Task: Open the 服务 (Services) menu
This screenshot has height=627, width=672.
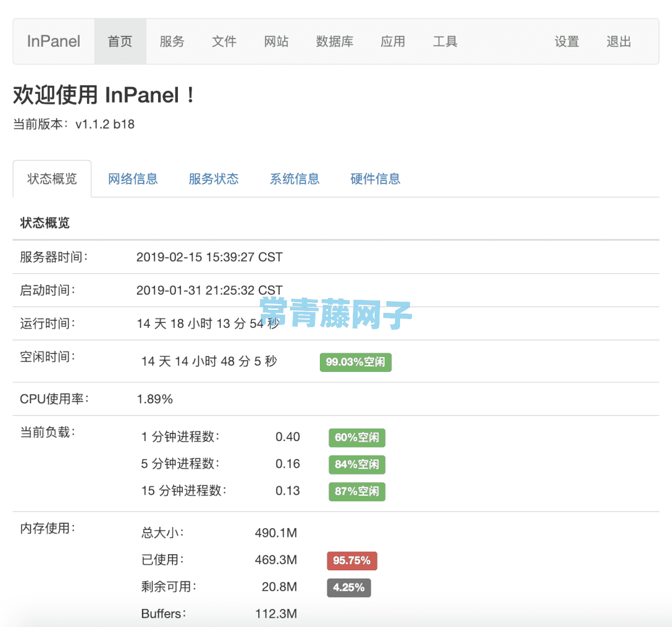Action: click(x=172, y=41)
